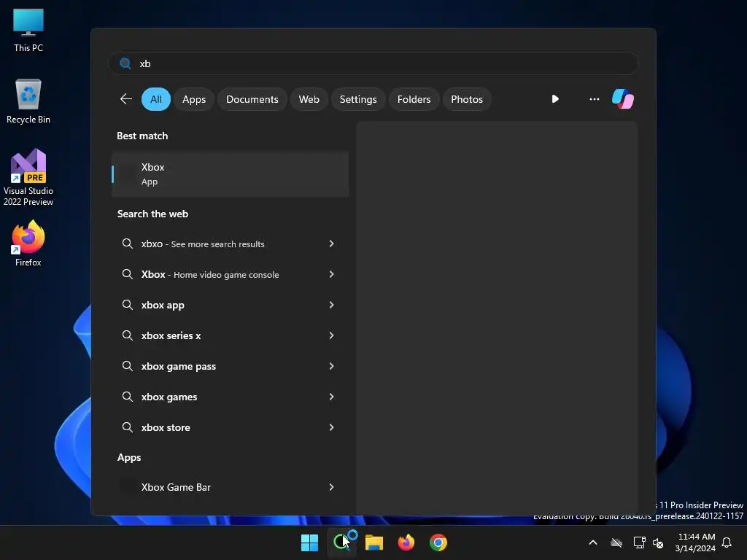Select the xbxo web search suggestion
The width and height of the screenshot is (747, 560).
(230, 244)
